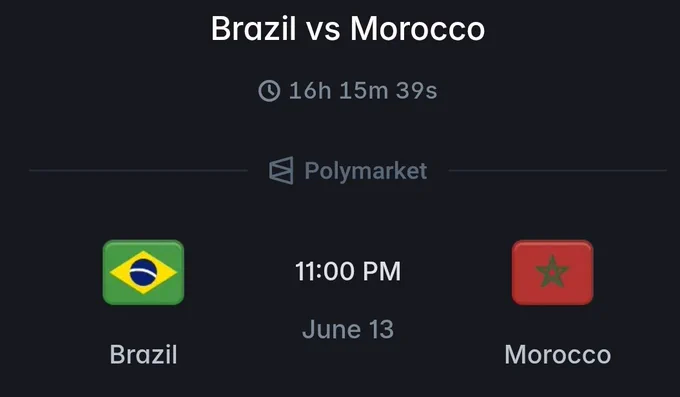This screenshot has height=397, width=680.
Task: Click the 39s portion of the countdown
Action: [417, 91]
